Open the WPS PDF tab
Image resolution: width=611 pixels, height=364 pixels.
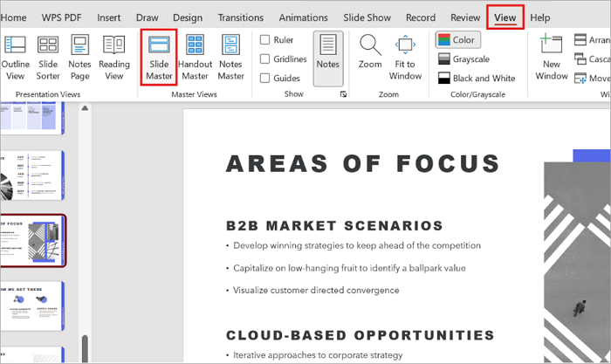(x=62, y=17)
